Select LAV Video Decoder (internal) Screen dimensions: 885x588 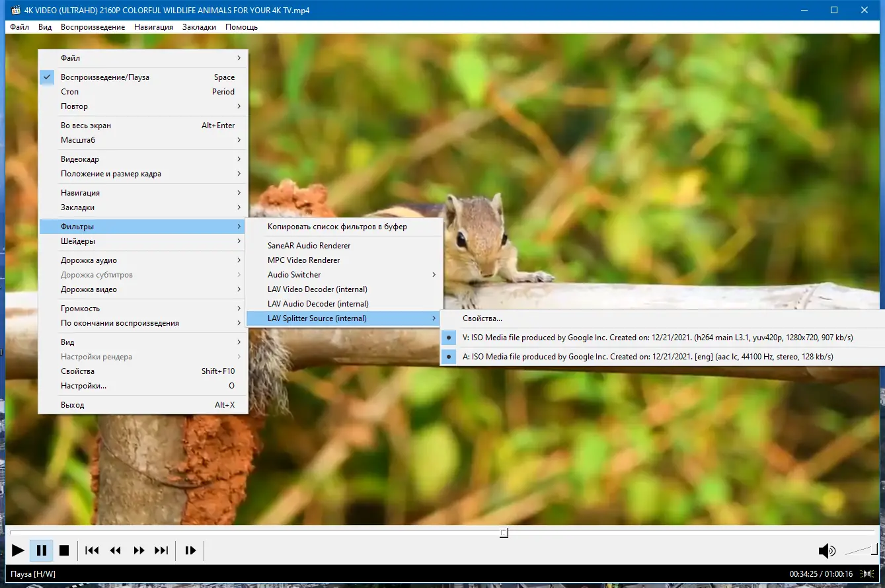[344, 289]
